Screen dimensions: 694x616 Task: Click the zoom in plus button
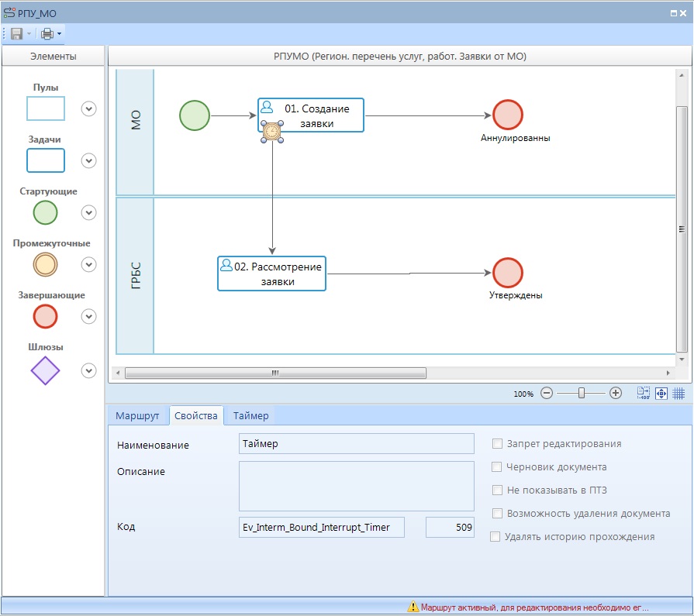[x=616, y=393]
